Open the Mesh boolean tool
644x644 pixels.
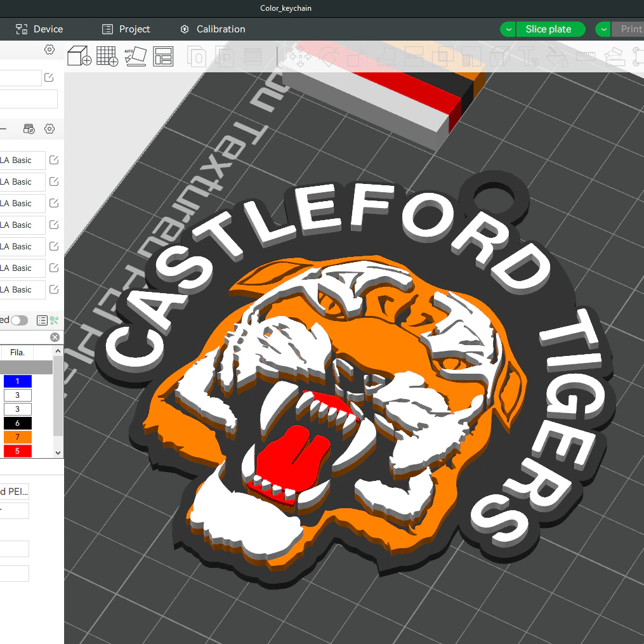(443, 56)
